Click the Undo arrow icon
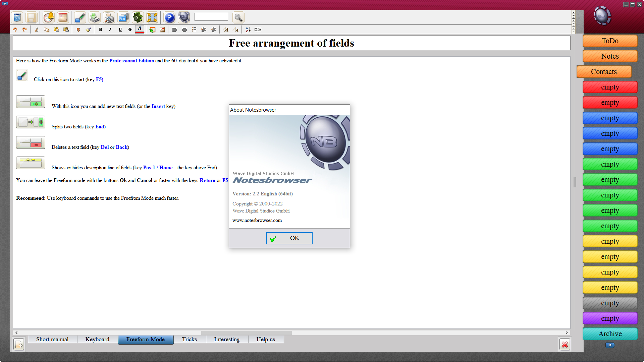This screenshot has width=644, height=362. 15,29
